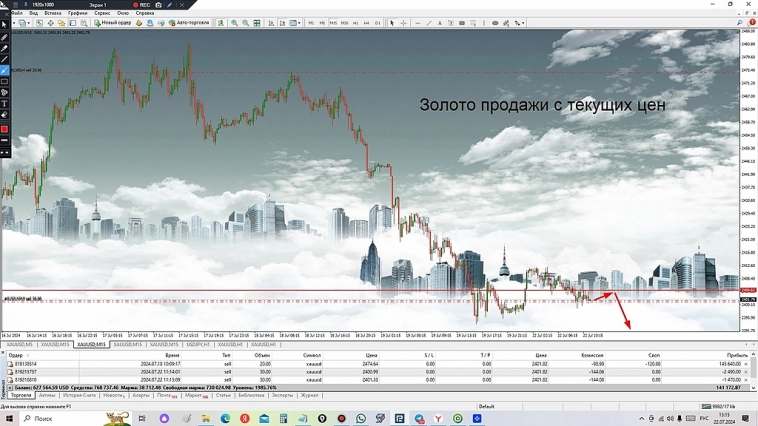Click the red color square in left toolbar
758x426 pixels.
[x=5, y=129]
